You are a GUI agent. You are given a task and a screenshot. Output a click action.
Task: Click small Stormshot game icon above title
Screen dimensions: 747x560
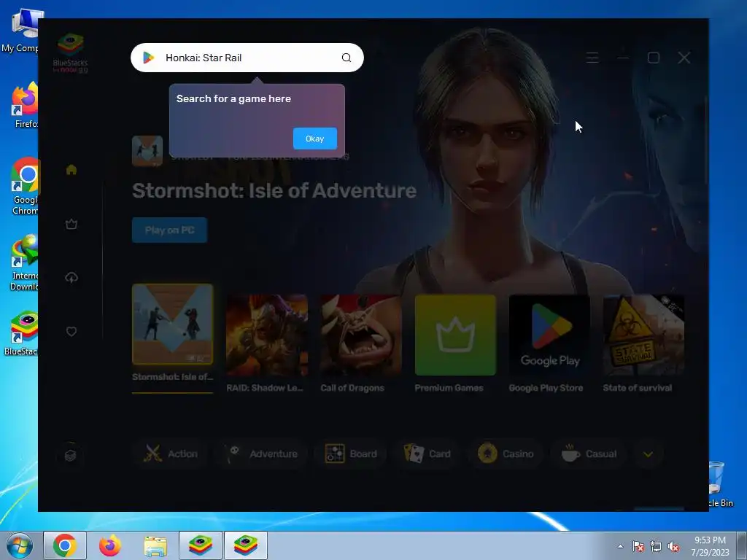(147, 151)
